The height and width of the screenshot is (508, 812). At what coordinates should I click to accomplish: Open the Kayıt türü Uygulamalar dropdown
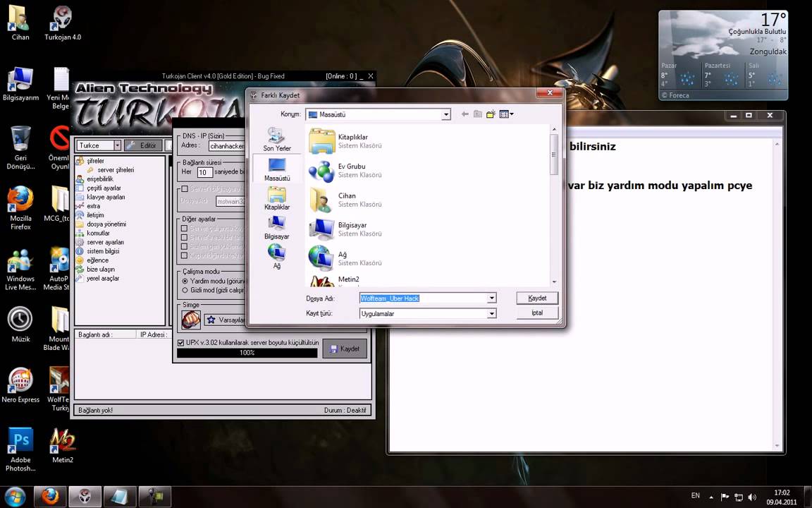coord(491,313)
